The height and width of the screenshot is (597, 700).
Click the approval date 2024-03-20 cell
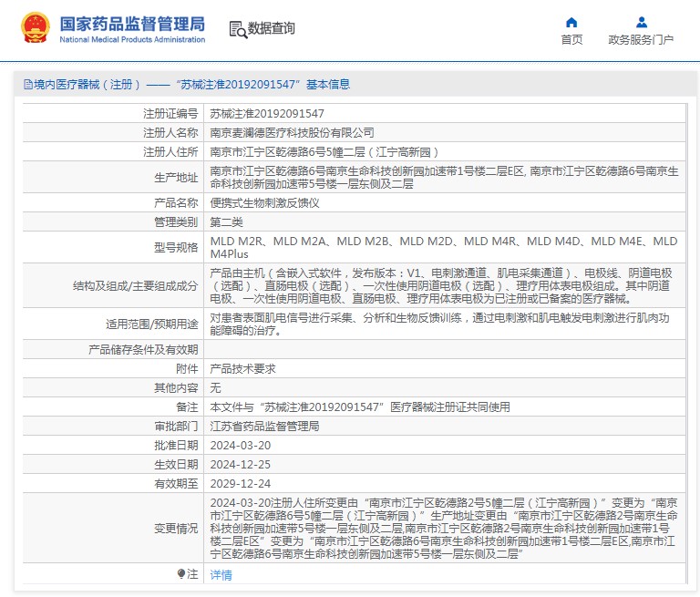(241, 446)
